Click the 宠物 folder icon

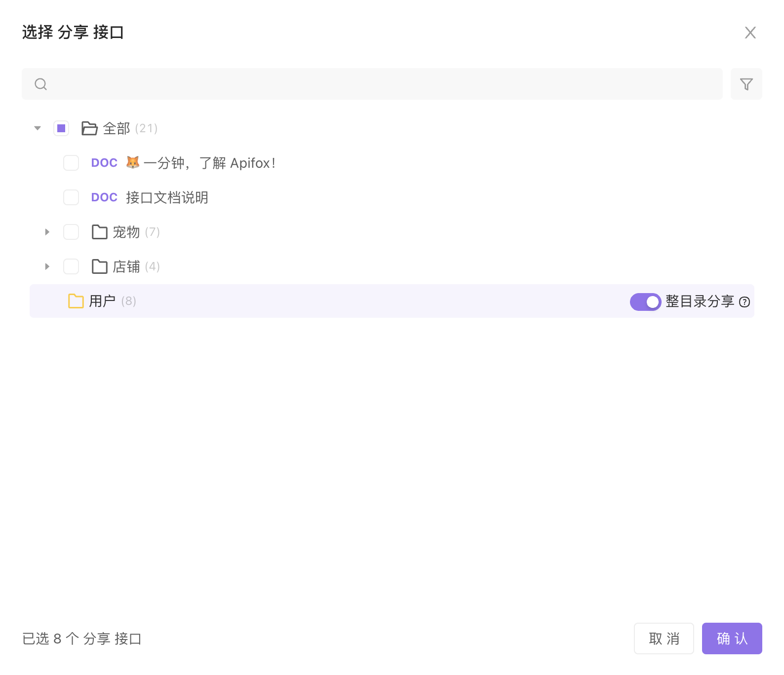click(99, 232)
